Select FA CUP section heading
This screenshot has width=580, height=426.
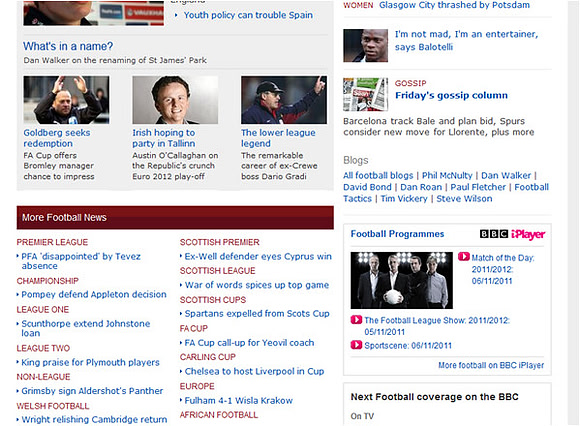point(194,328)
